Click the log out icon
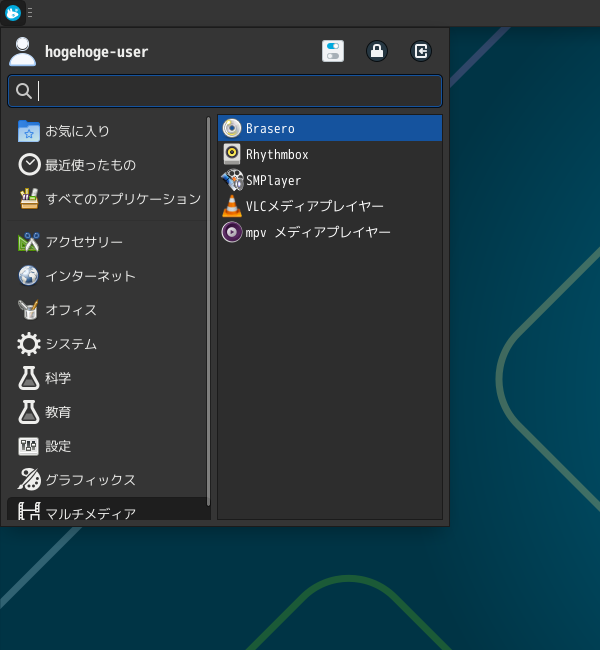Screen dimensions: 600x650 click(x=421, y=51)
